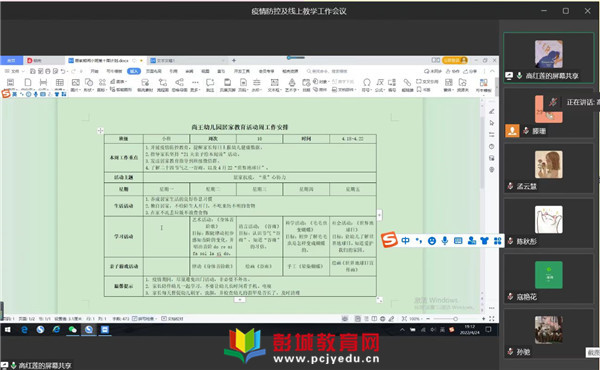Click the omega symbol icon in the ribbon
This screenshot has height=370, width=600.
(x=367, y=82)
